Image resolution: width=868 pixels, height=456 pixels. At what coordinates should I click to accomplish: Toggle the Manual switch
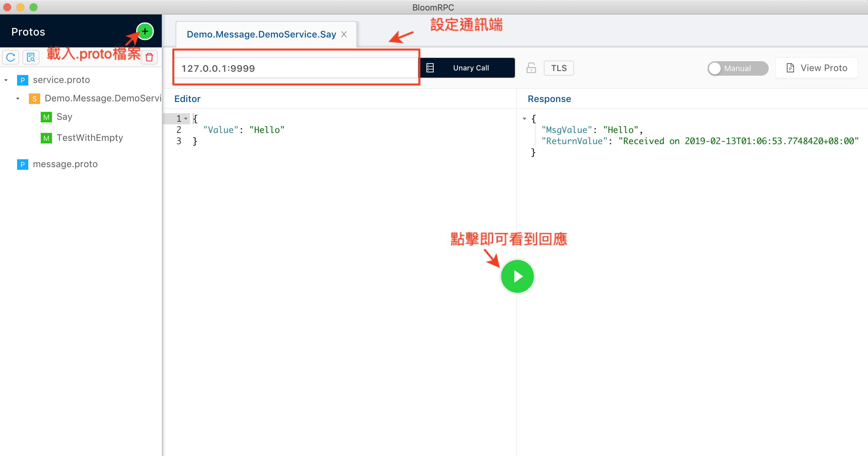pyautogui.click(x=737, y=68)
